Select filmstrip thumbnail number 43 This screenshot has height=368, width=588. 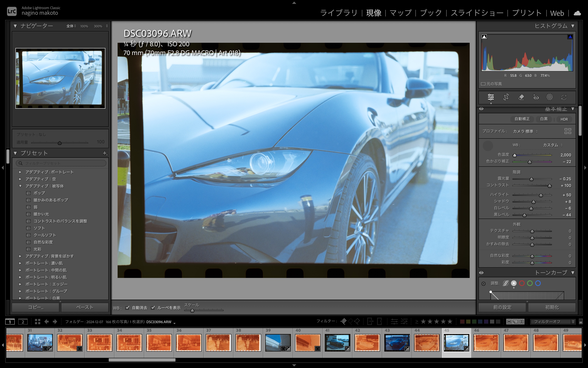397,342
